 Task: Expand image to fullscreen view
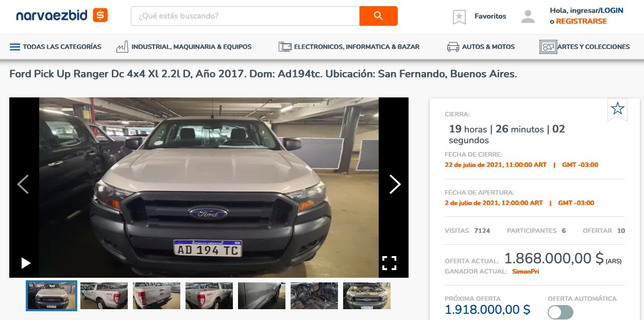coord(389,263)
